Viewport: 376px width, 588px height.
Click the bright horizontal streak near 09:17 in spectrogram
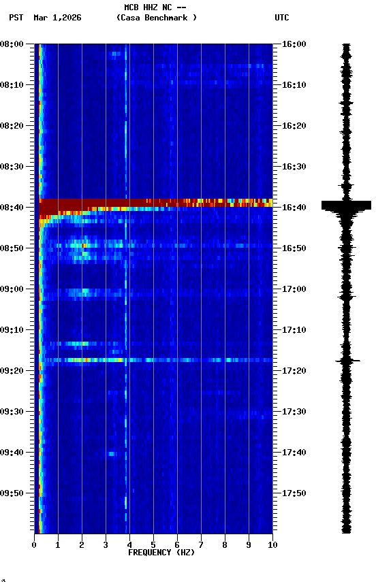(x=156, y=360)
